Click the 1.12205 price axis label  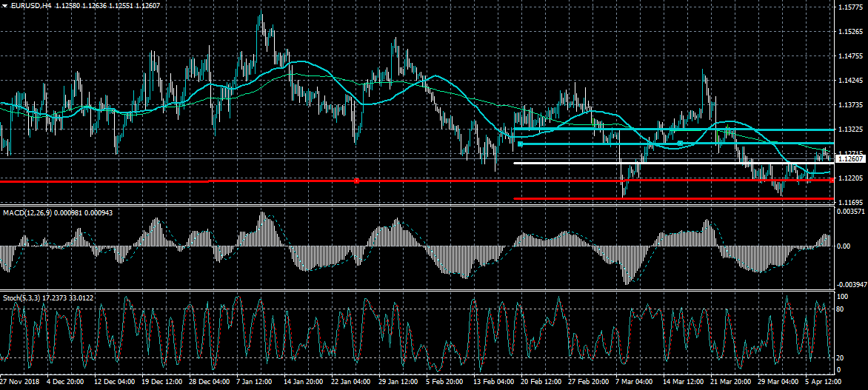click(849, 178)
